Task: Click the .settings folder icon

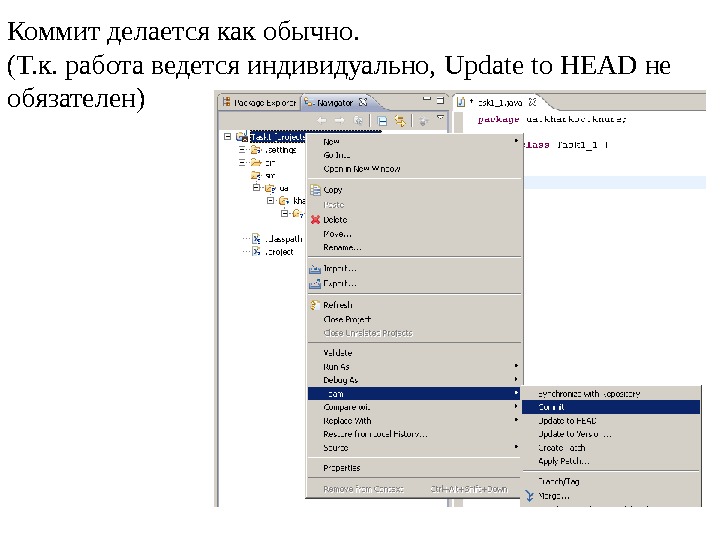Action: [256, 150]
